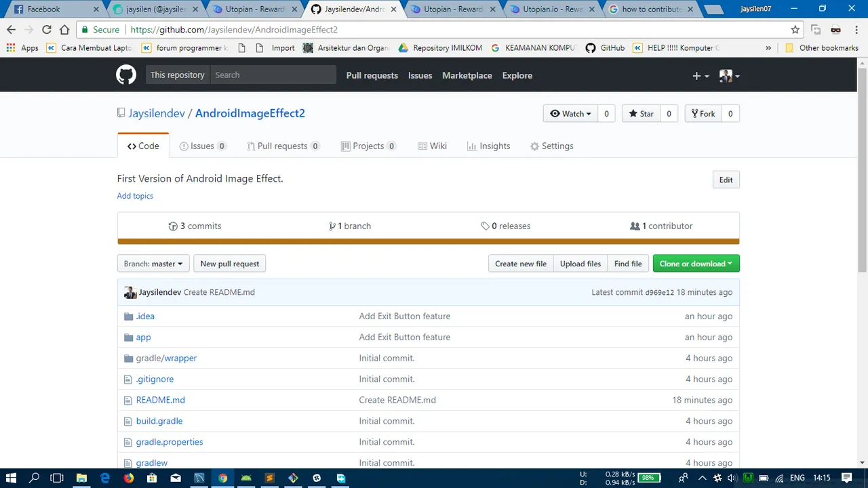Open Explore in the GitHub header

tap(517, 76)
